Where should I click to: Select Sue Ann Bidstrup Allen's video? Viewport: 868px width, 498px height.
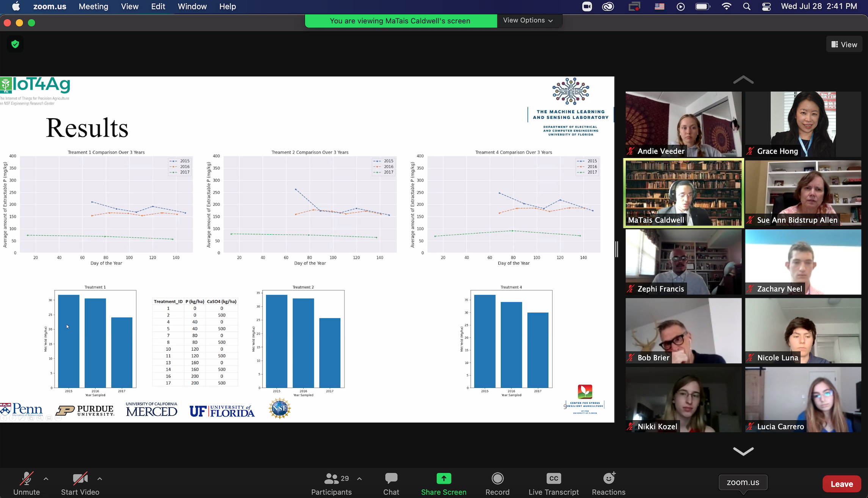(x=803, y=193)
